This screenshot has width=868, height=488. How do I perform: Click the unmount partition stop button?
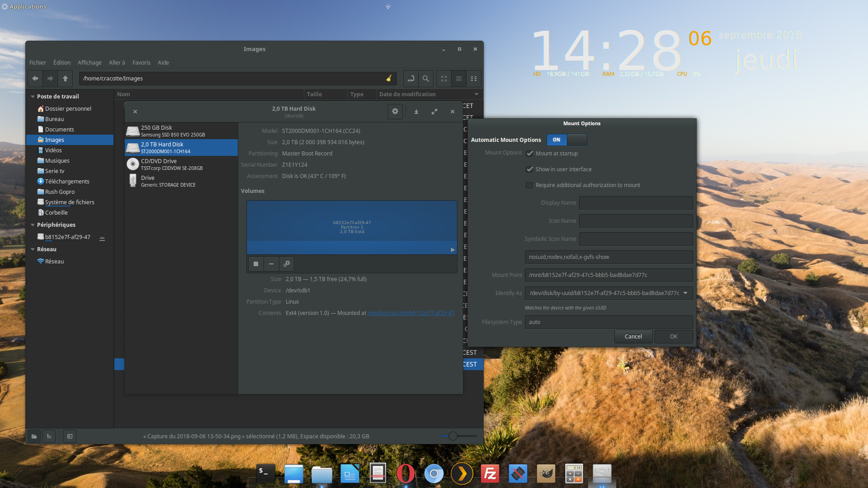point(256,264)
